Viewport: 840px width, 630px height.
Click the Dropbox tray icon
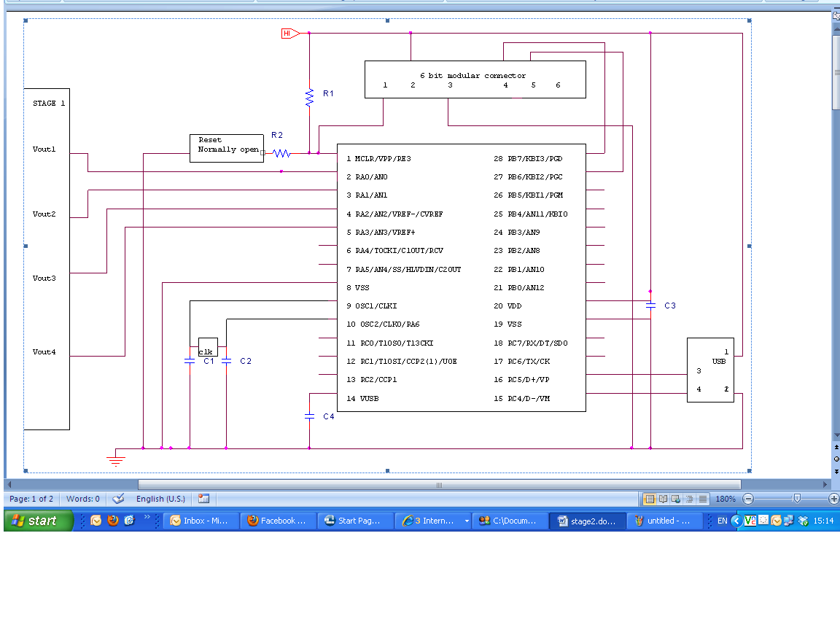(803, 521)
